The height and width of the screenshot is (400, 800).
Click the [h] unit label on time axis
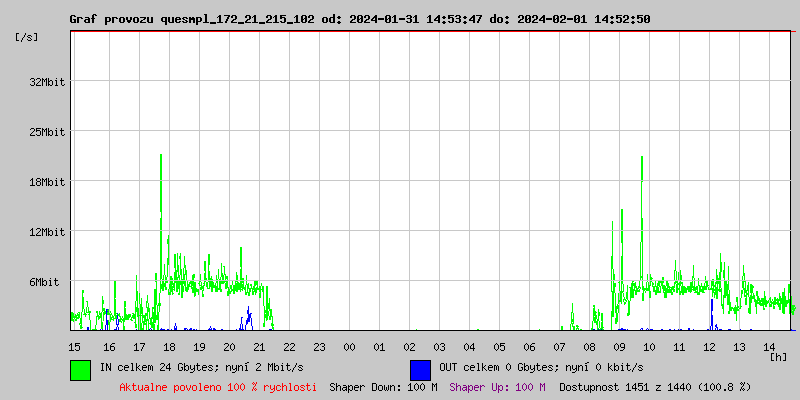779,356
